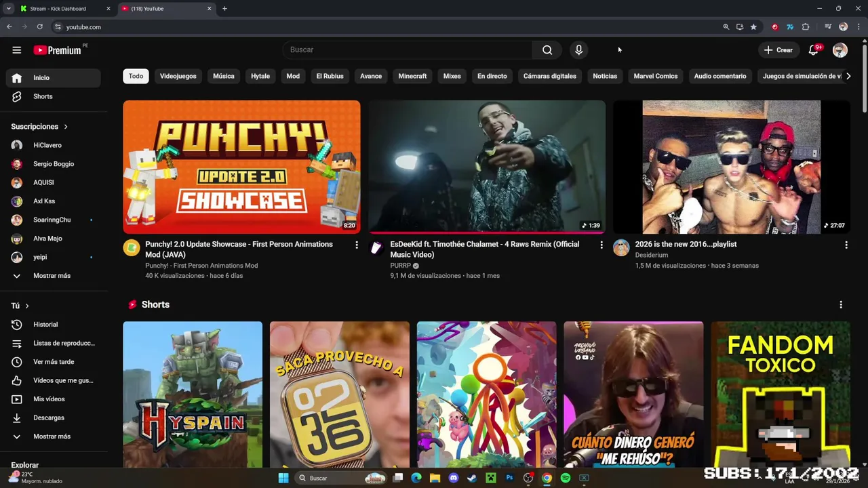The image size is (868, 488).
Task: Open Vídeos que me gustan entry
Action: (x=54, y=380)
